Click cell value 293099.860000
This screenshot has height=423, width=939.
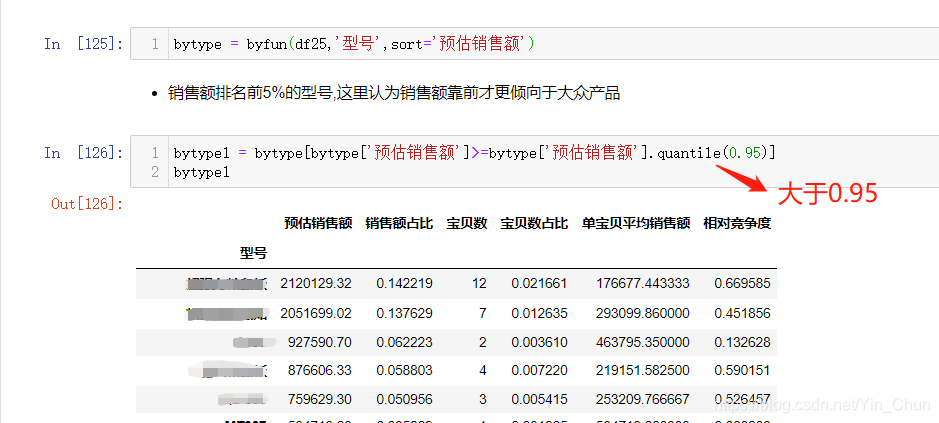[643, 313]
